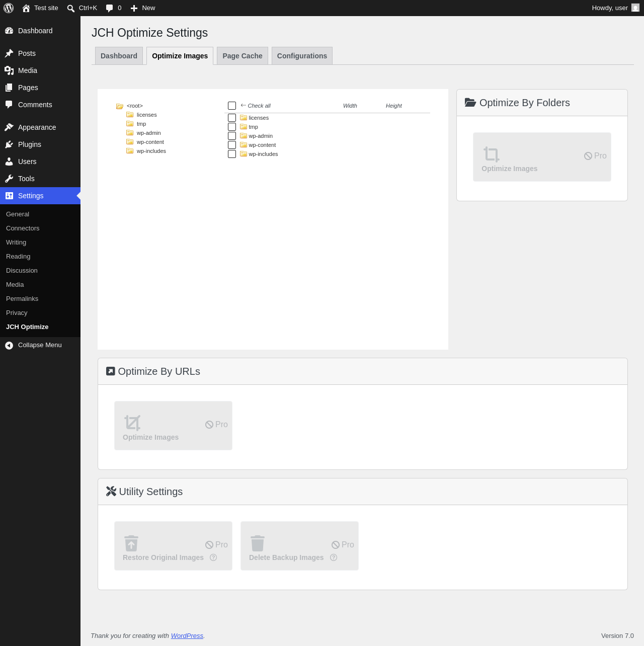Click the Settings sliders icon
The image size is (644, 646).
point(9,196)
